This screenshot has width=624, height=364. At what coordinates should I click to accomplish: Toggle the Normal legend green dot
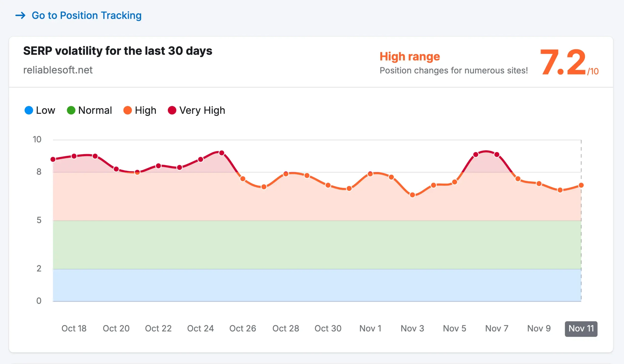[x=71, y=110]
